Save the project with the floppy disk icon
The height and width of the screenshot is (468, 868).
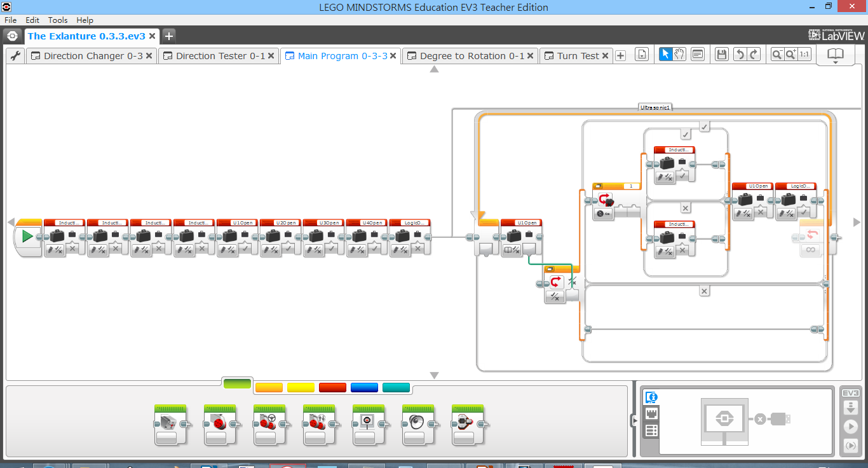pos(722,55)
